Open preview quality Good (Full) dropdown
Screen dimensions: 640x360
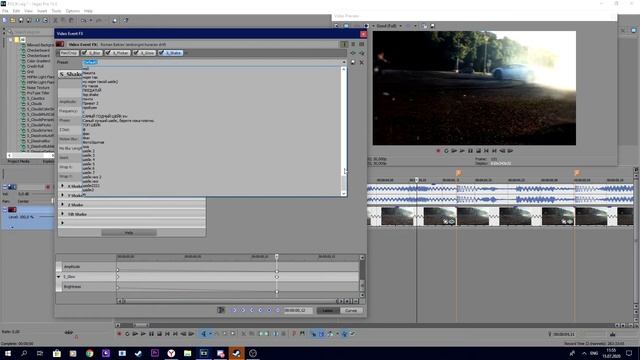tap(400, 26)
